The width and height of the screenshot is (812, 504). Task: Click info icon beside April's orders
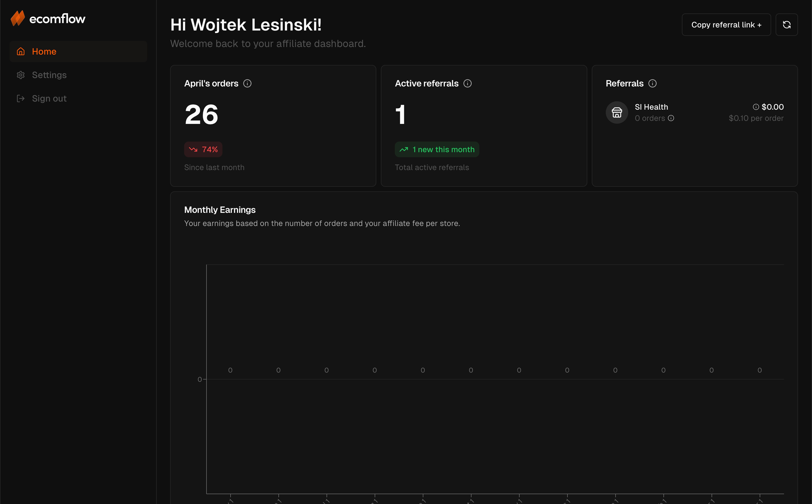pos(247,83)
